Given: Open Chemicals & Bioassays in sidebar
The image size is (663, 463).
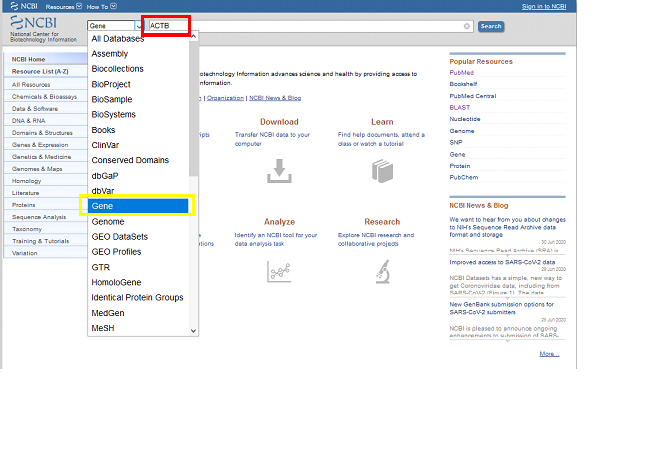Looking at the screenshot, I should [45, 97].
